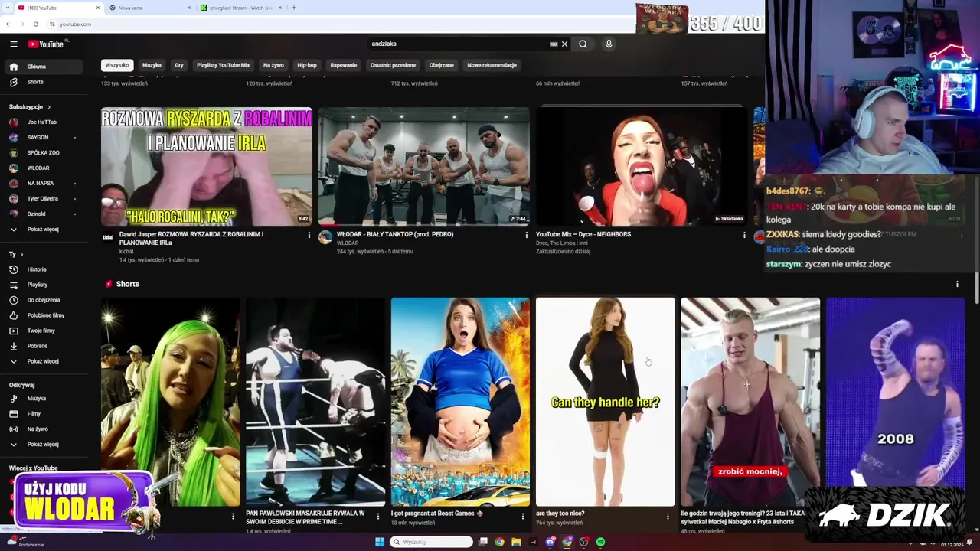Open WŁODAR subscription in sidebar
The height and width of the screenshot is (551, 980).
pos(42,168)
